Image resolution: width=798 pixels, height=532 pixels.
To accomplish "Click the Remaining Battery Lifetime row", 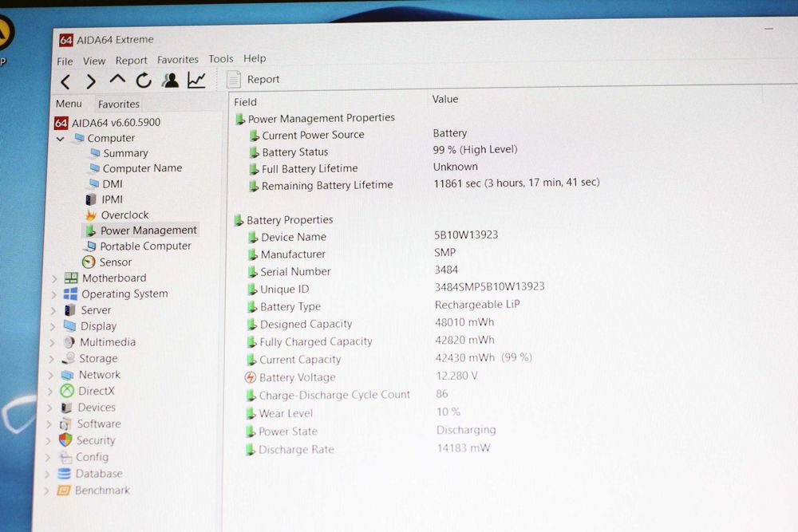I will pos(424,184).
